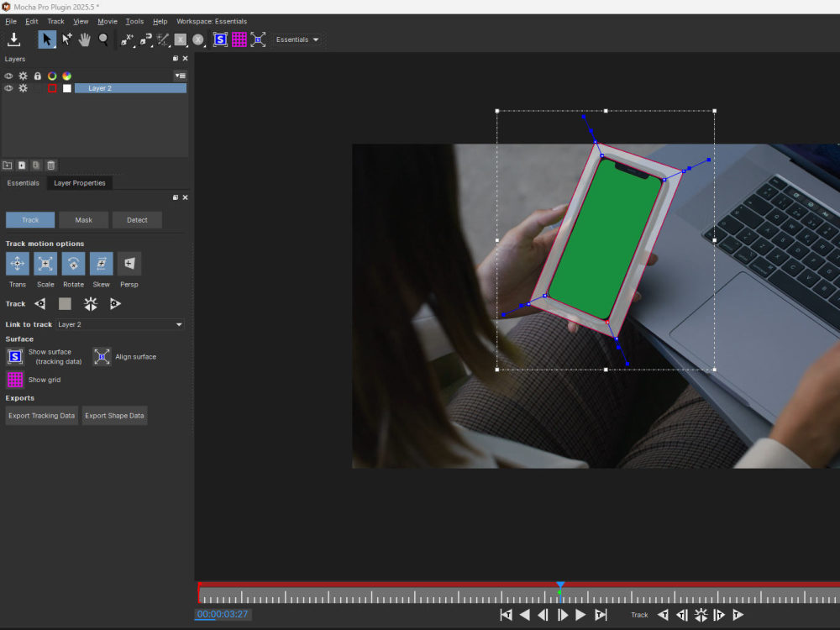Screen dimensions: 840x630
Task: Toggle the all-layers visibility eye header icon
Action: [x=8, y=76]
